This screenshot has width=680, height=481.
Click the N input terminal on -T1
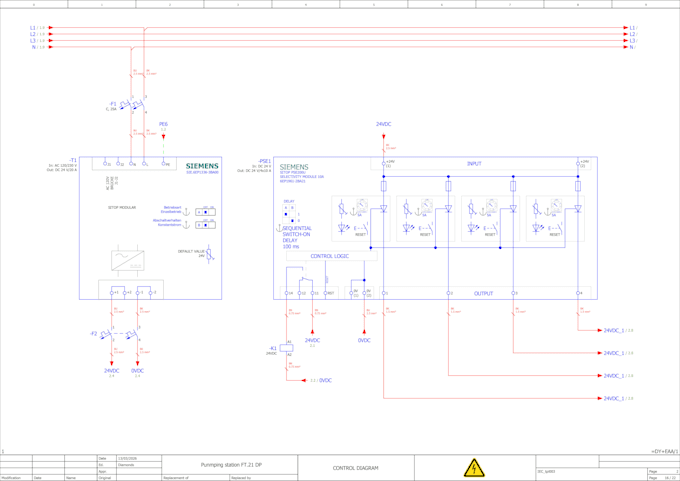coord(131,164)
